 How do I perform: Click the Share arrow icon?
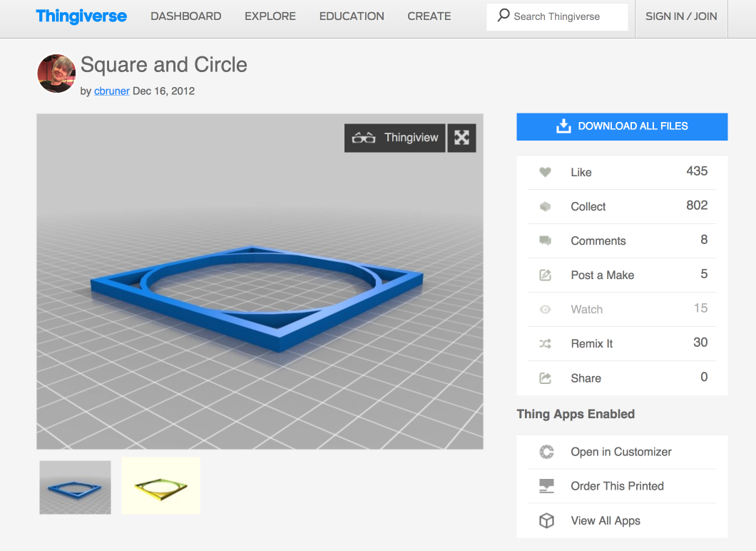point(545,378)
